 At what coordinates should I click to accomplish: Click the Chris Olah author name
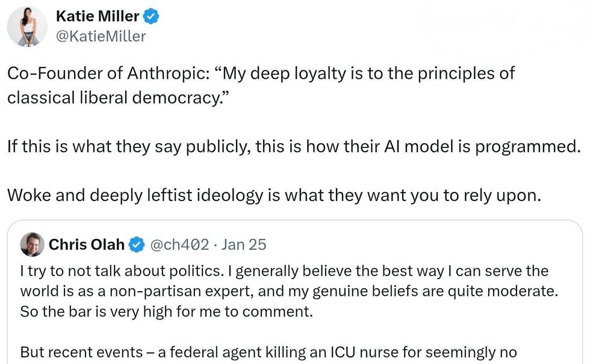click(x=86, y=245)
